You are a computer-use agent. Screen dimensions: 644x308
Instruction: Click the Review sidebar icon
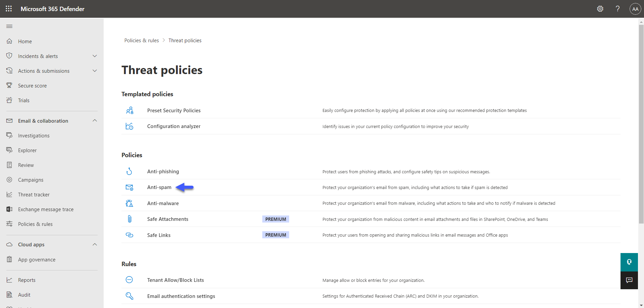pos(9,165)
